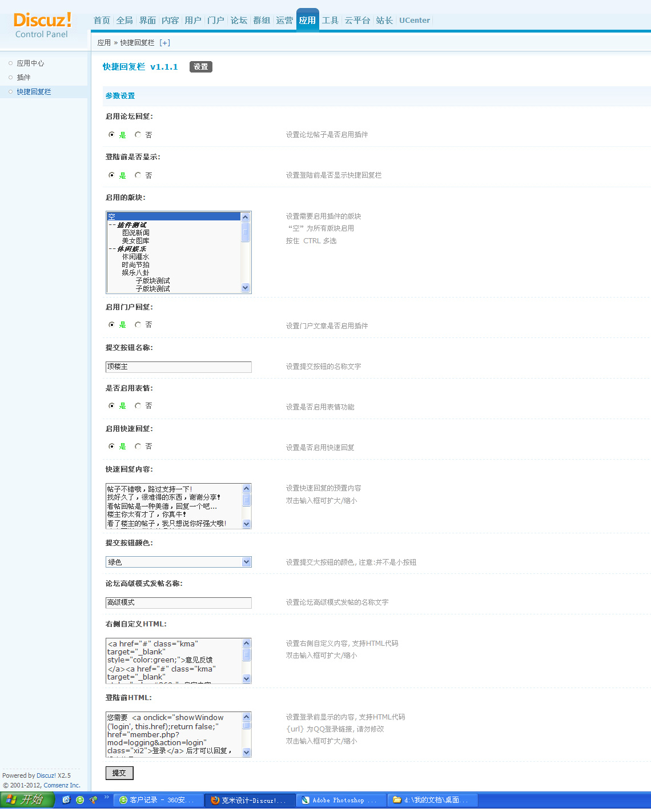Open 插件 in sidebar

(x=23, y=78)
